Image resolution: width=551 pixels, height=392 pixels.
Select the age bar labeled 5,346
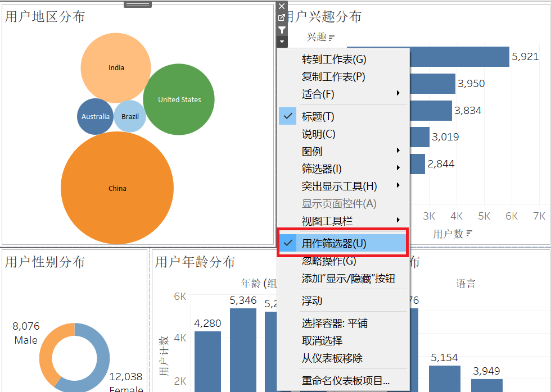[243, 350]
